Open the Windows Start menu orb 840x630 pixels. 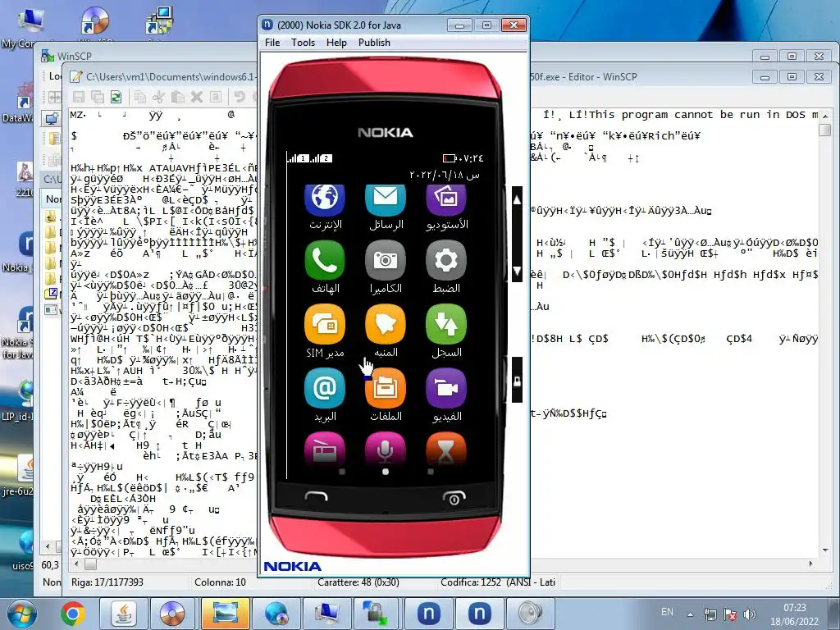(21, 614)
